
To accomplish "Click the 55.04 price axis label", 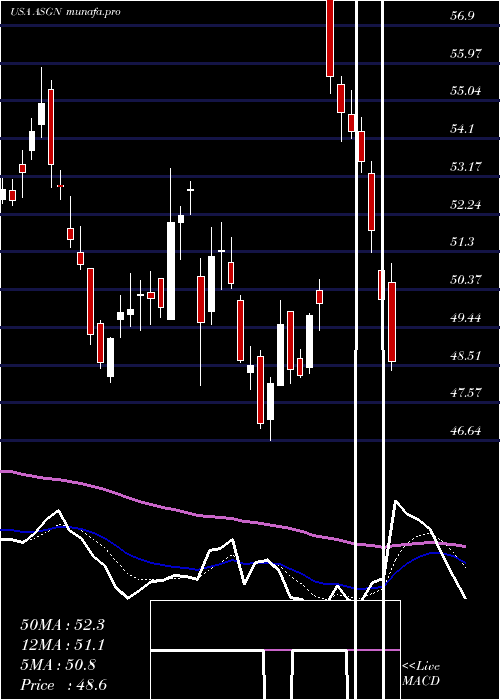I will [x=466, y=91].
